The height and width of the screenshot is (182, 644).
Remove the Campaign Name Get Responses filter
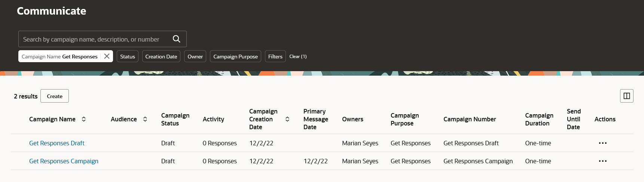point(107,56)
